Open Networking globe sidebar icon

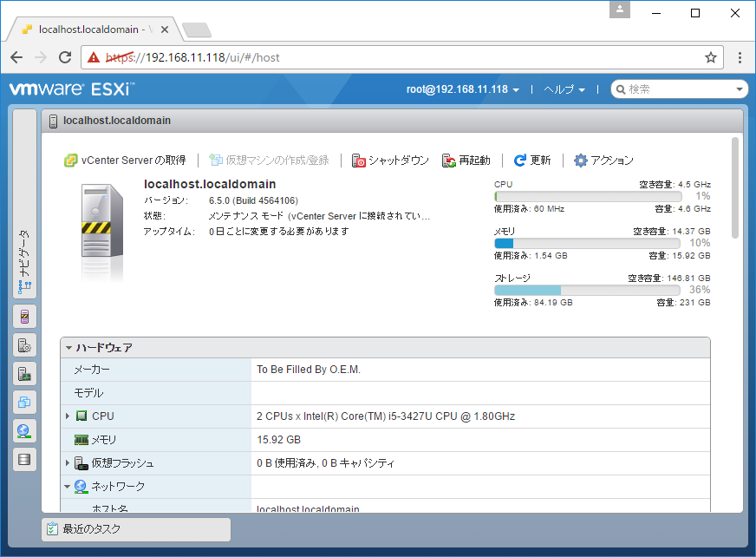24,431
